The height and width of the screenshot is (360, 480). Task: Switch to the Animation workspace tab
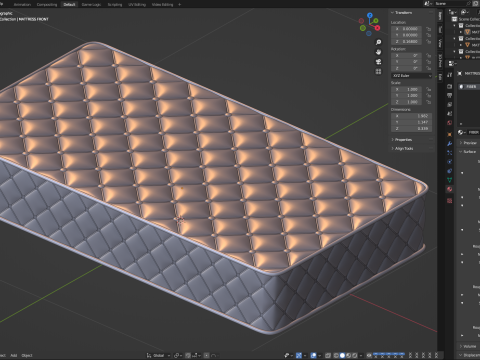tap(22, 4)
